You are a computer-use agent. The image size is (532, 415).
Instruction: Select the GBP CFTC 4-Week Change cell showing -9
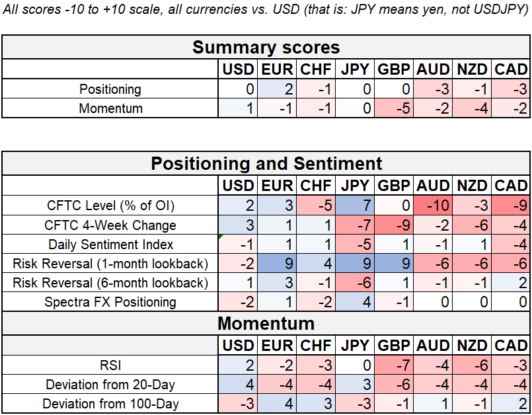click(394, 225)
